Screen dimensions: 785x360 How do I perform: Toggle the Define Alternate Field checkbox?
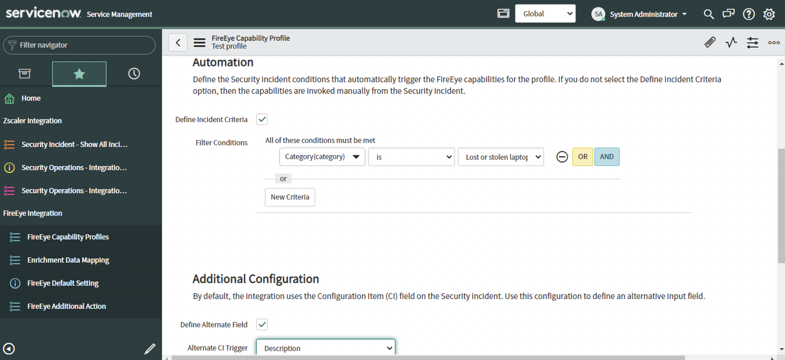(262, 324)
